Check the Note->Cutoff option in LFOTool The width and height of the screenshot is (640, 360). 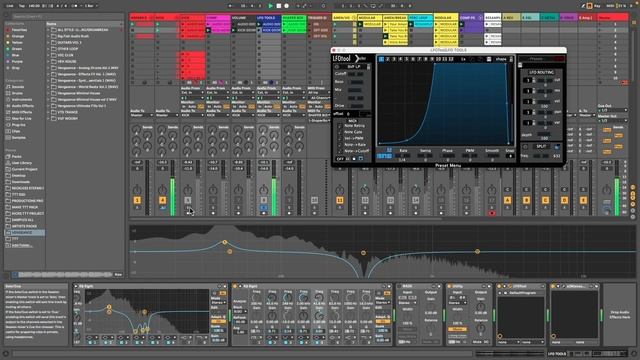pos(340,151)
